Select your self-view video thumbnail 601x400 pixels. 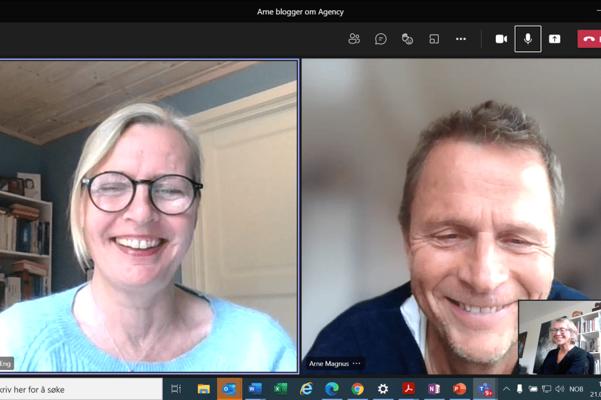pyautogui.click(x=560, y=338)
